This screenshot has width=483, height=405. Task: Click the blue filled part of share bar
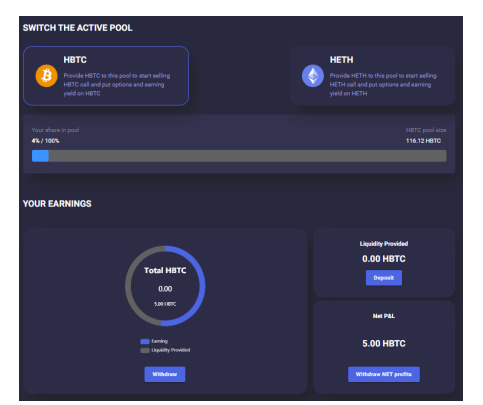tap(40, 156)
